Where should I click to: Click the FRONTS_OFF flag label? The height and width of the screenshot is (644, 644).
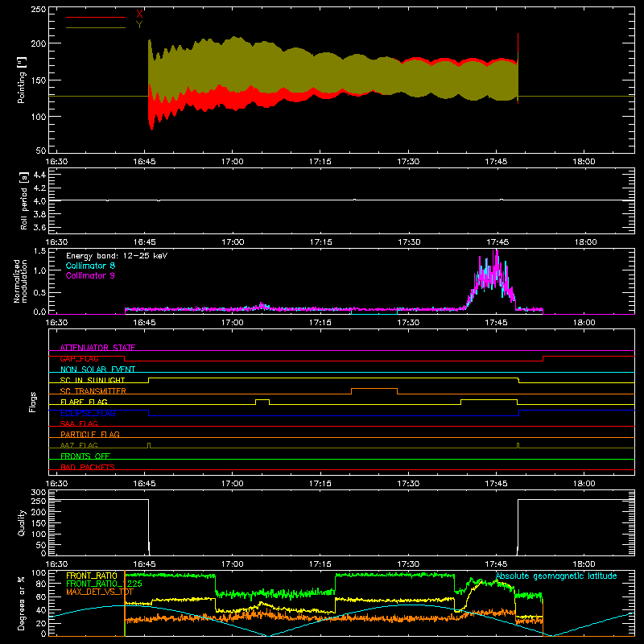click(x=85, y=456)
